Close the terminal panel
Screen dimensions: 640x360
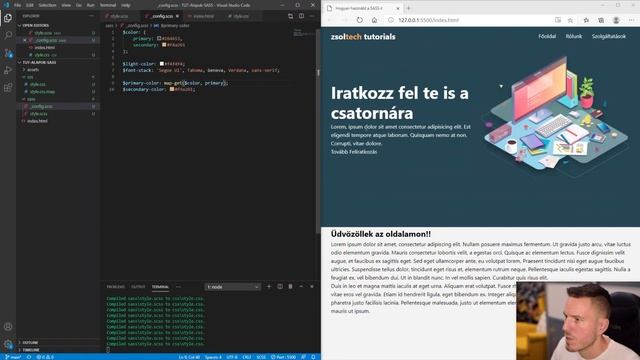(312, 287)
